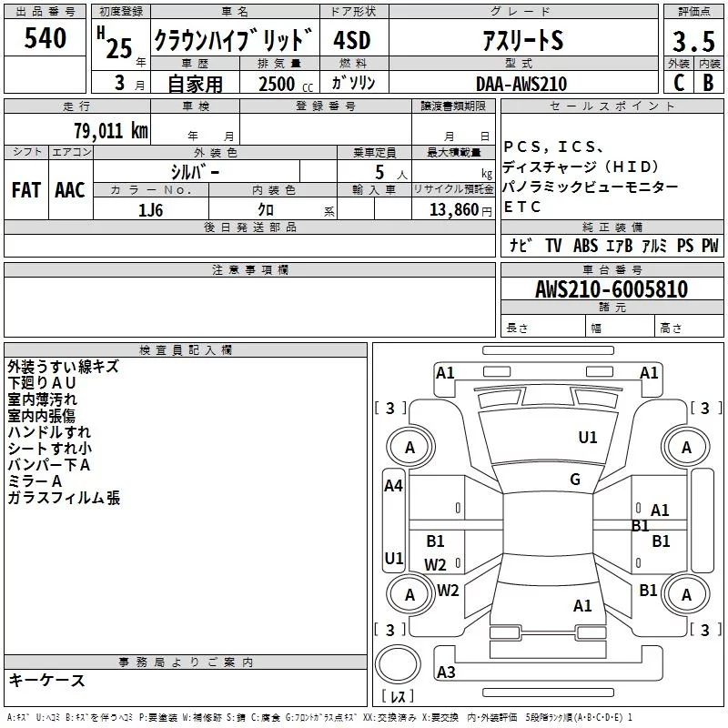Select G windshield mark on diagram

[x=575, y=480]
